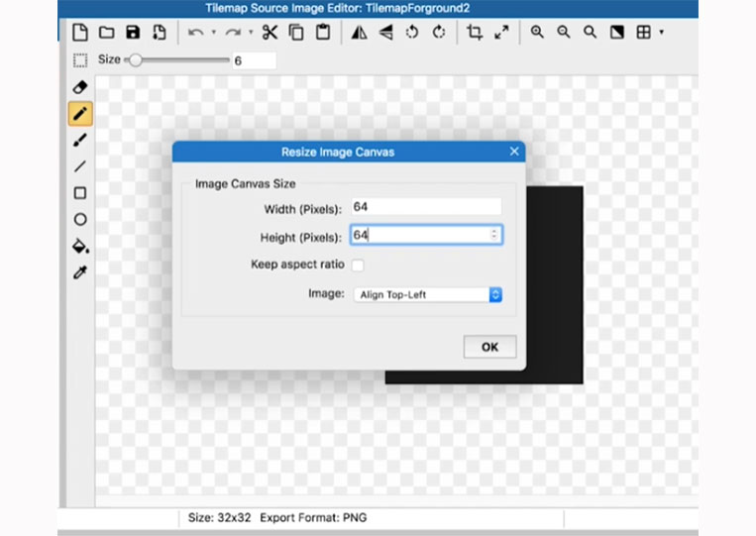Adjust the Size slider handle
Viewport: 756px width, 536px height.
136,59
